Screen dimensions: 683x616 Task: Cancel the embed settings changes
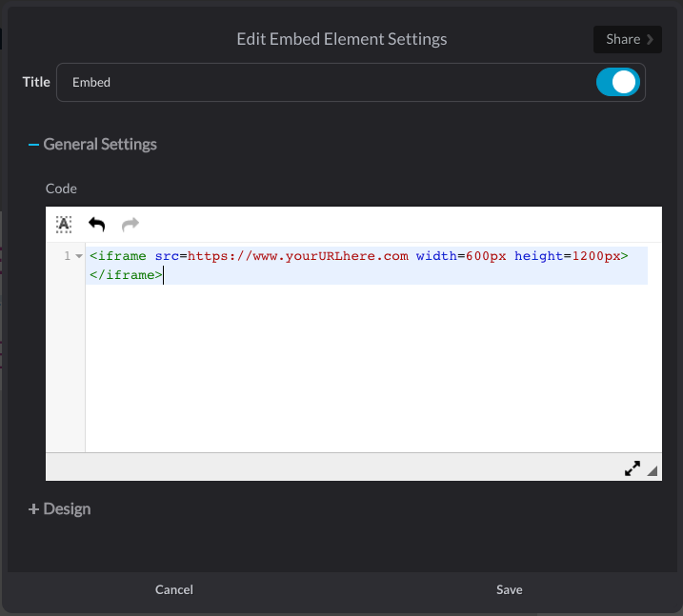[174, 589]
